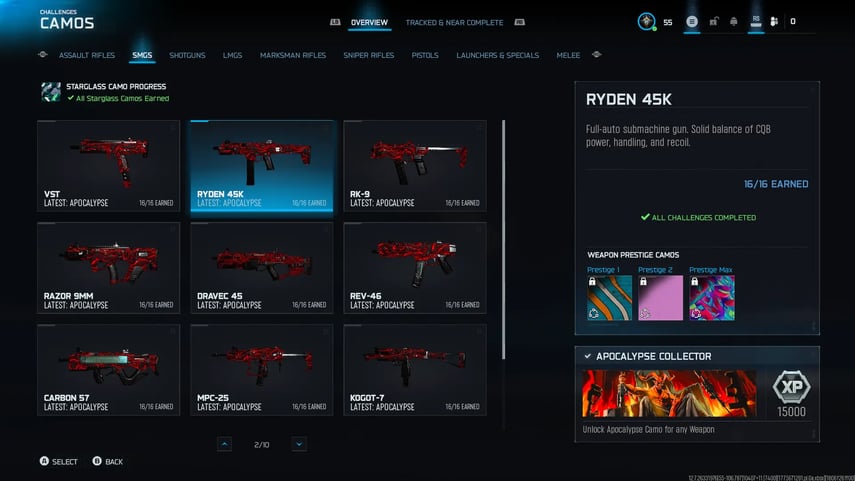Select the Prestige Max camo swatch
855x481 pixels.
(x=711, y=297)
